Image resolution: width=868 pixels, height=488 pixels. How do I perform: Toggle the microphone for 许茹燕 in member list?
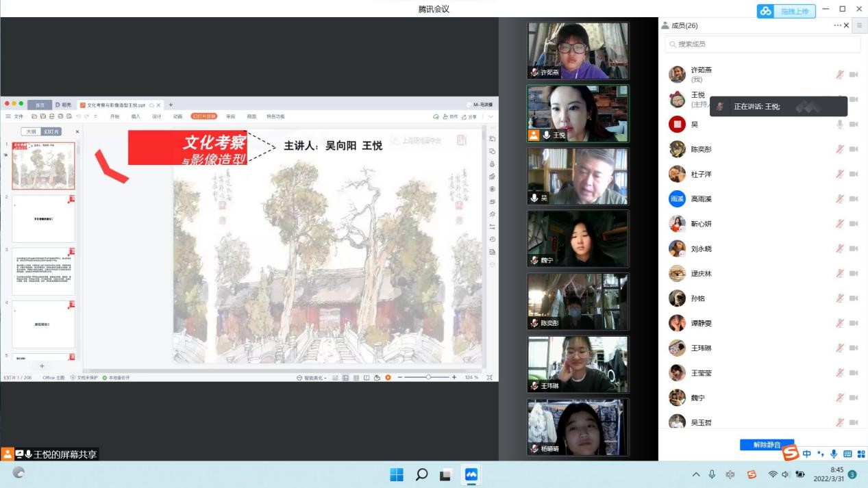click(x=839, y=75)
